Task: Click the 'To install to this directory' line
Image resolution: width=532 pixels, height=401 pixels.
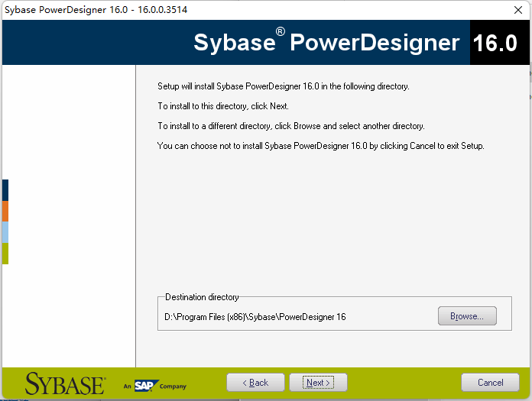Action: [x=223, y=106]
